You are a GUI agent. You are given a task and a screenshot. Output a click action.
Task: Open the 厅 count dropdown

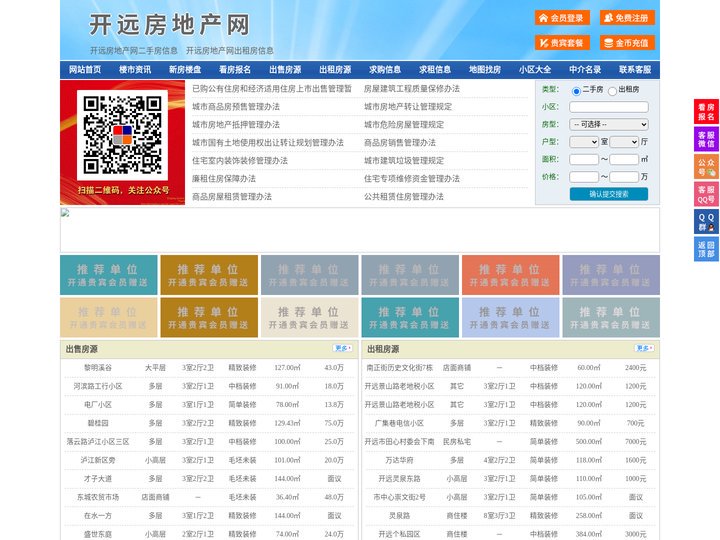click(624, 142)
